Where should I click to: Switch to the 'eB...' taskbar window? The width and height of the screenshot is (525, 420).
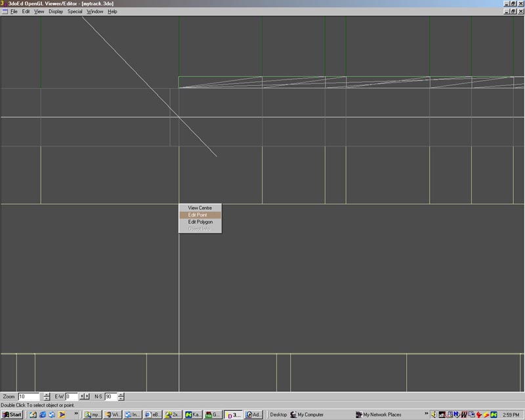click(153, 415)
